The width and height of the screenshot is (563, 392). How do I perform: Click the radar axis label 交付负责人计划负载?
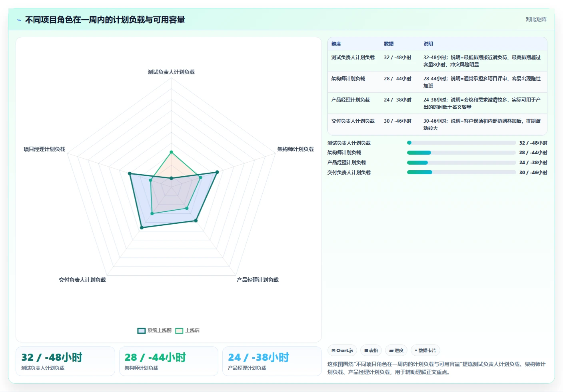pyautogui.click(x=82, y=280)
